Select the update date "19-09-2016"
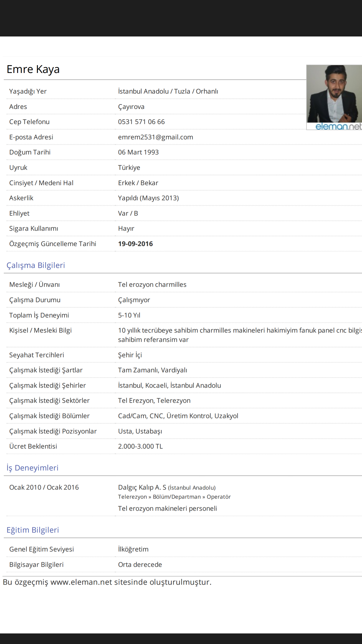Viewport: 362px width, 644px height. pyautogui.click(x=135, y=244)
